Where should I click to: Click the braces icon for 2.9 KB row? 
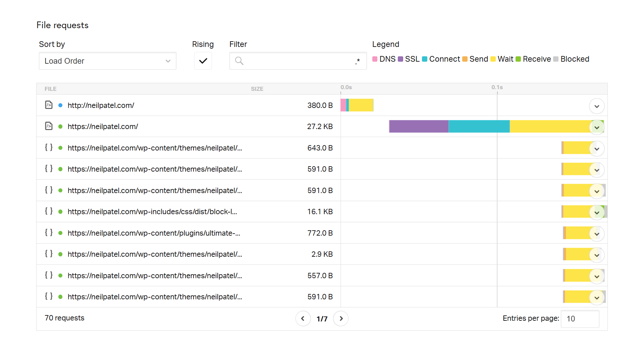(x=49, y=253)
